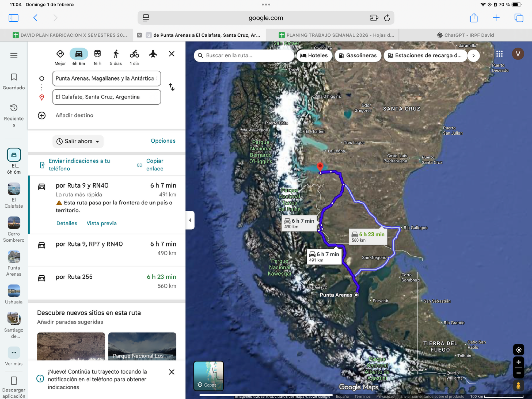This screenshot has height=399, width=532.
Task: Select the public transit travel mode
Action: point(97,54)
